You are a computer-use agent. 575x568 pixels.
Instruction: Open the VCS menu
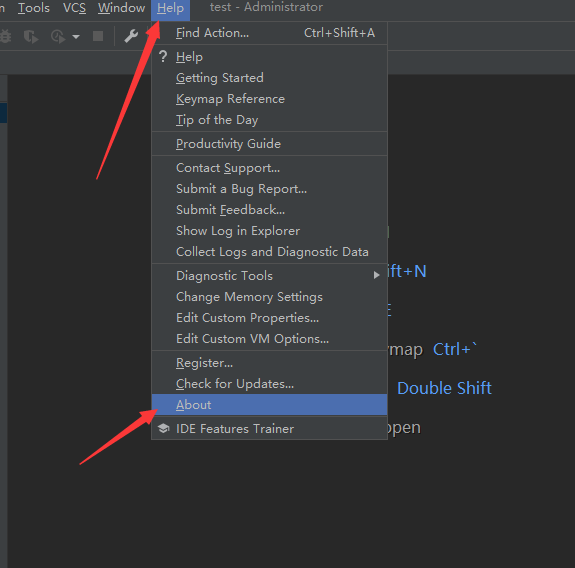(74, 8)
